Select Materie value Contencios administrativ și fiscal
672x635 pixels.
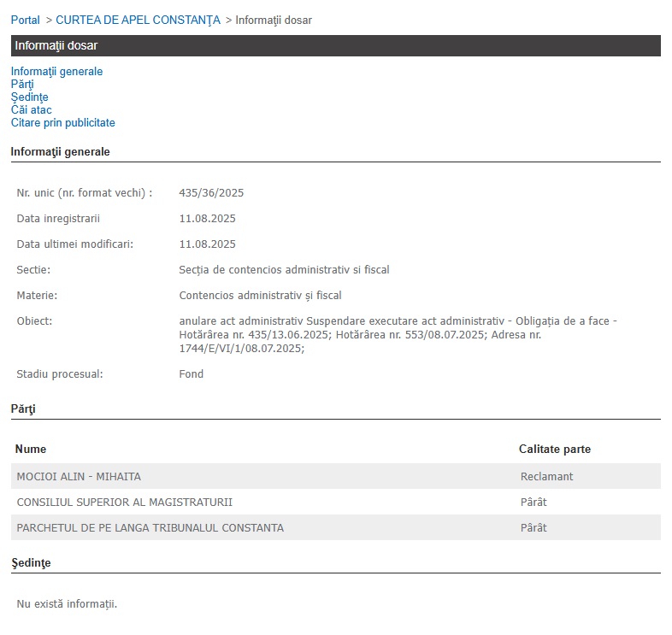[260, 296]
